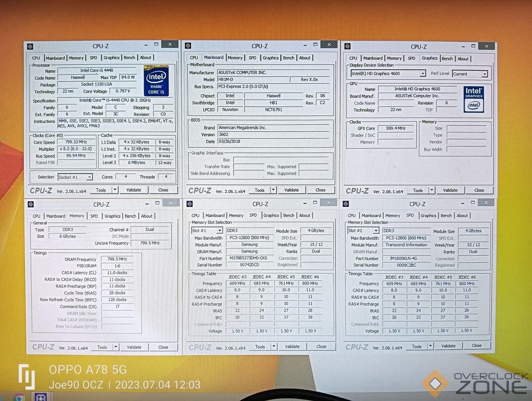Click the GFX Core value '599.4 MHz'

[x=396, y=128]
